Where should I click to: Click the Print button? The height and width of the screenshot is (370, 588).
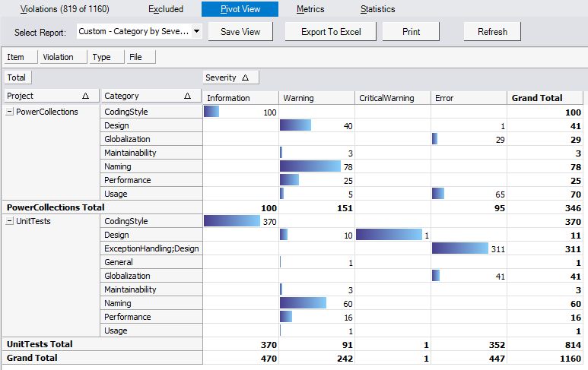click(x=411, y=31)
